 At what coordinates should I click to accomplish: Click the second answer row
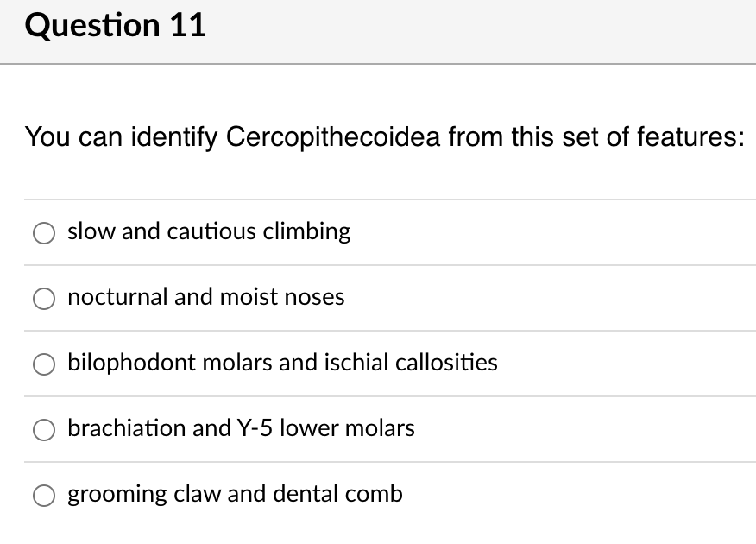tap(377, 297)
